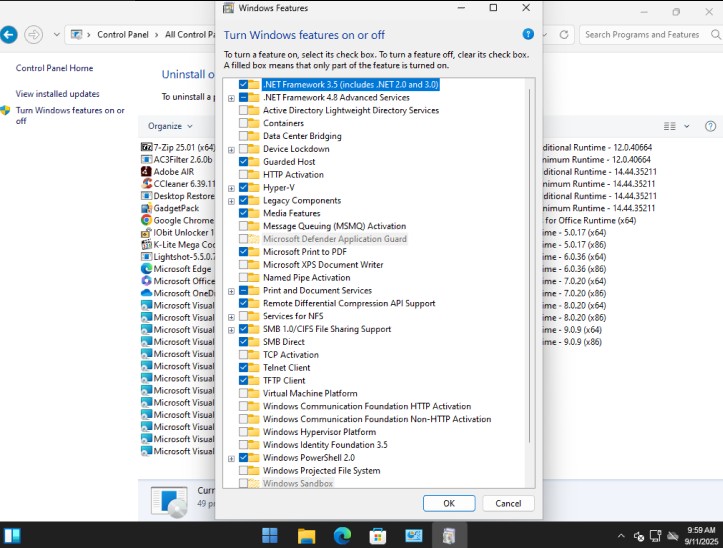Click the widgets icon at taskbar left
This screenshot has width=723, height=548.
click(x=12, y=536)
